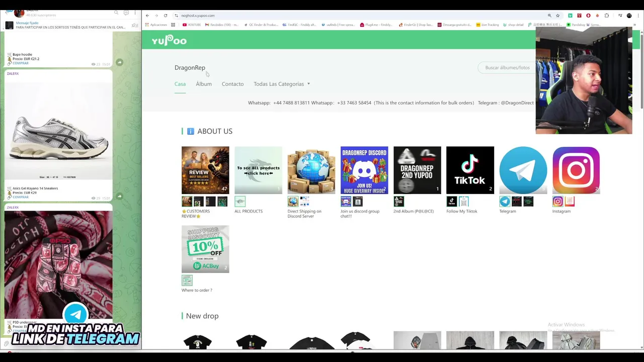Image resolution: width=644 pixels, height=362 pixels.
Task: Reload the Yupoo page
Action: click(165, 16)
